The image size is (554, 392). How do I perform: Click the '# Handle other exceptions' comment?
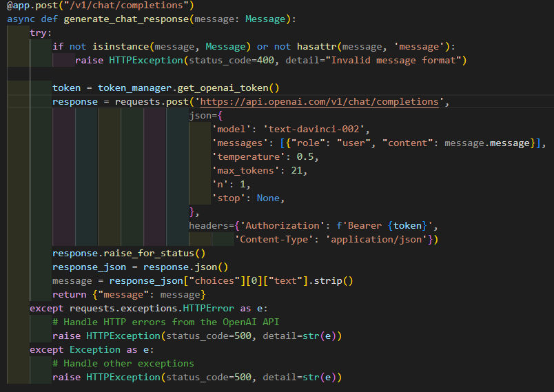[x=123, y=363]
